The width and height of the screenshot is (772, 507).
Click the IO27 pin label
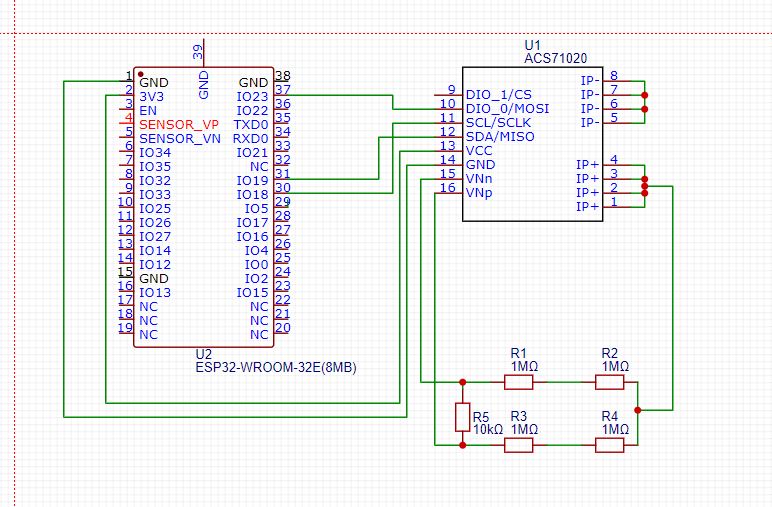click(155, 237)
